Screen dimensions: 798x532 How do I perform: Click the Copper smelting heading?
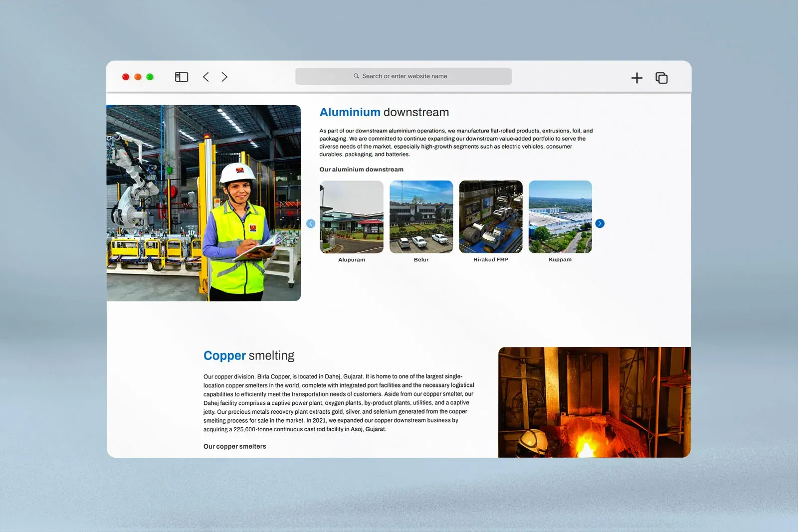[249, 355]
